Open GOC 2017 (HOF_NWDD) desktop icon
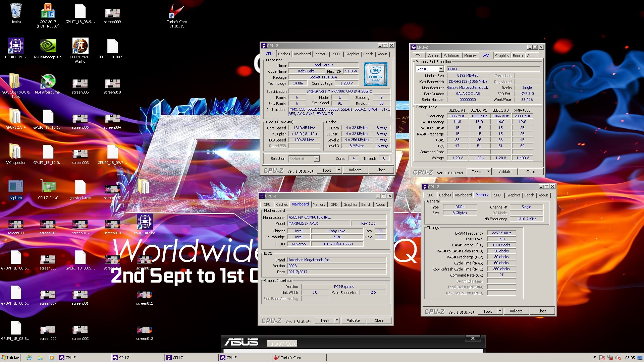This screenshot has width=644, height=362. tap(48, 15)
